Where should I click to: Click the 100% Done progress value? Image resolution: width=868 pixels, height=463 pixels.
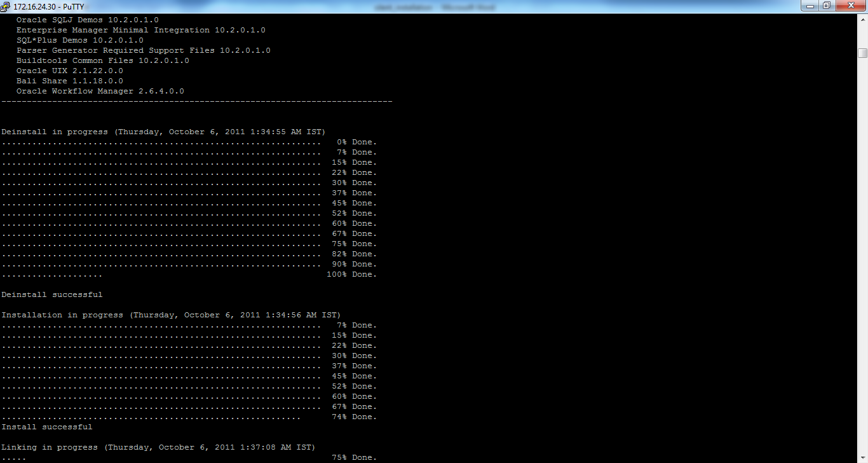pyautogui.click(x=351, y=274)
